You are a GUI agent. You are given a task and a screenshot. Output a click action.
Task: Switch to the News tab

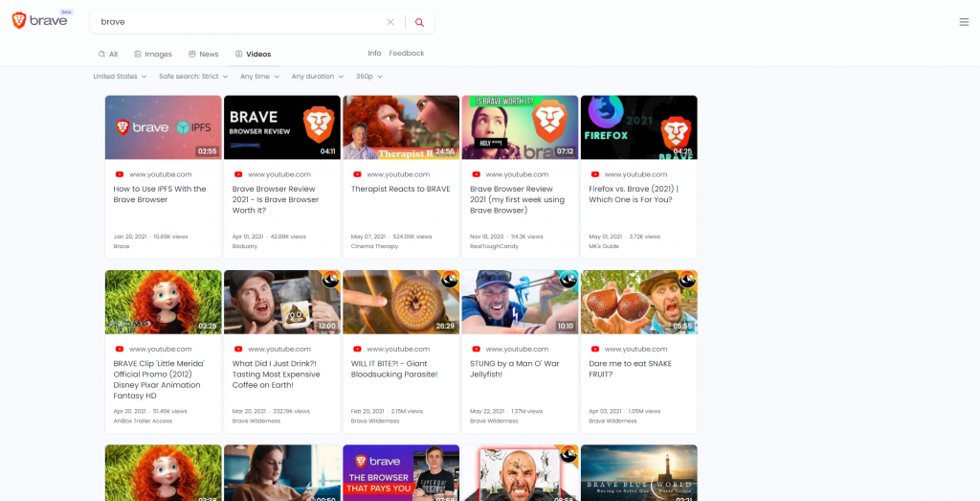point(204,55)
